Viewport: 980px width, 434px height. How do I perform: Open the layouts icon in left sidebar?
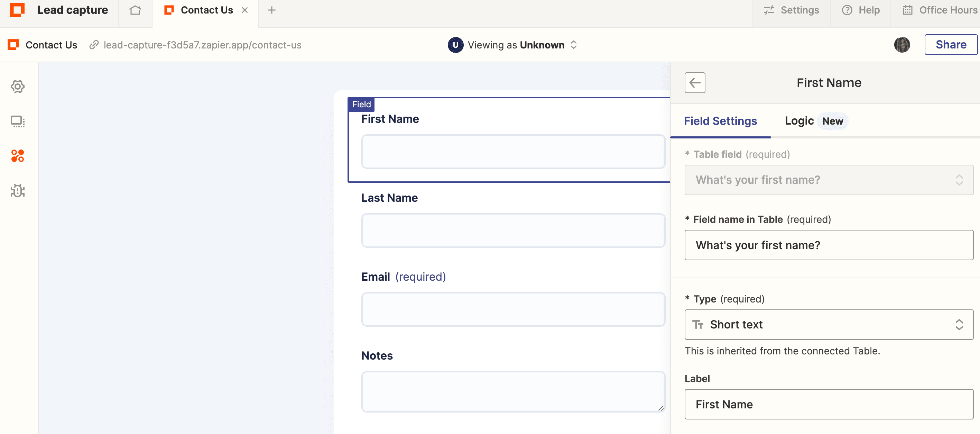coord(18,121)
